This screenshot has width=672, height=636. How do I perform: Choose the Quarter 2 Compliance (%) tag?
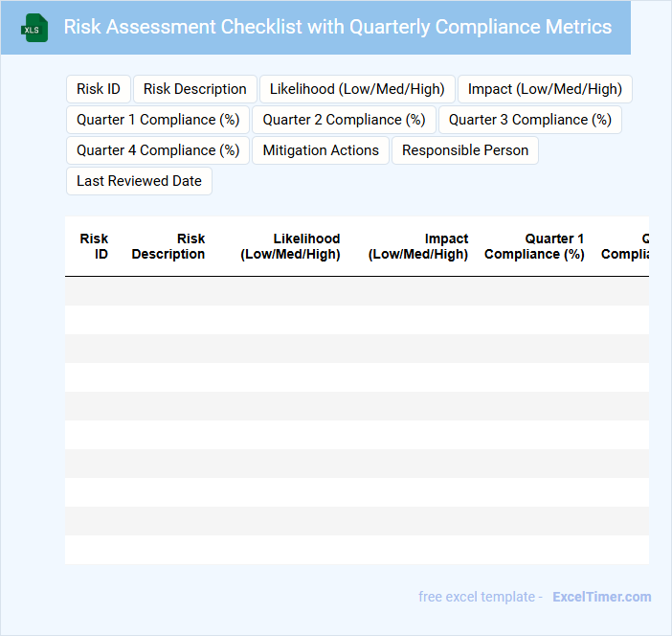click(x=344, y=120)
